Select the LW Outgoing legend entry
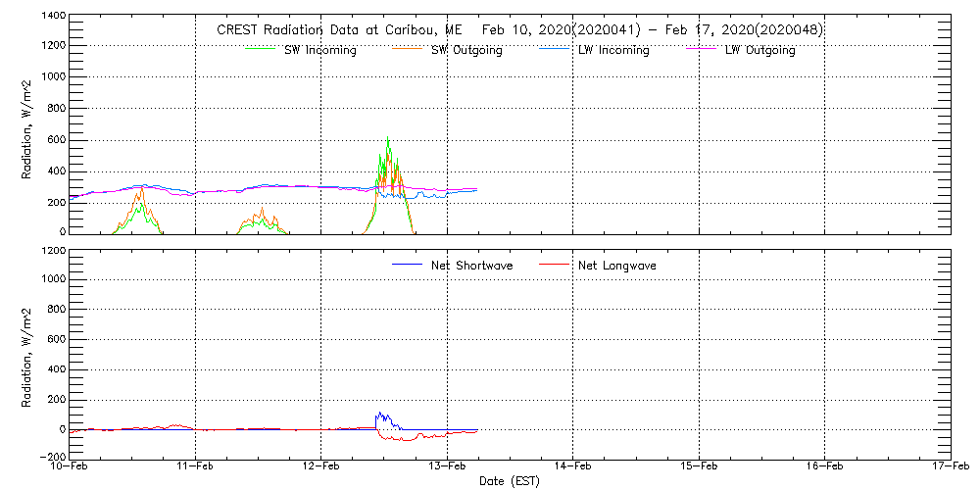 759,50
